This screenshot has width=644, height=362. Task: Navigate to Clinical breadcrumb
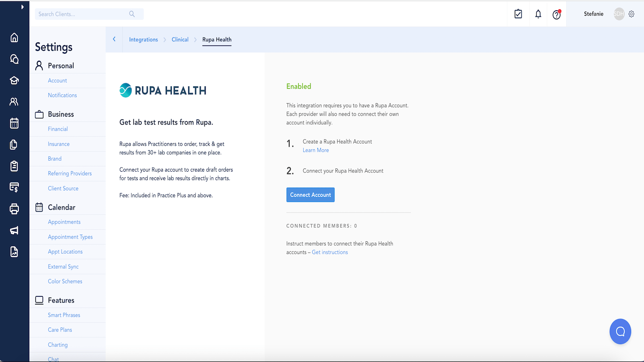click(x=180, y=40)
